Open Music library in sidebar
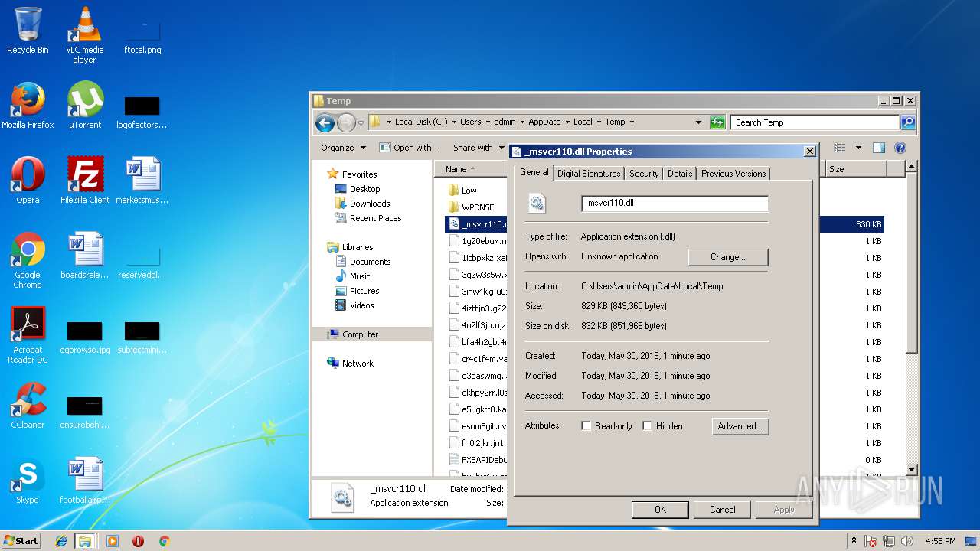Screen dimensions: 980x551 (x=352, y=276)
